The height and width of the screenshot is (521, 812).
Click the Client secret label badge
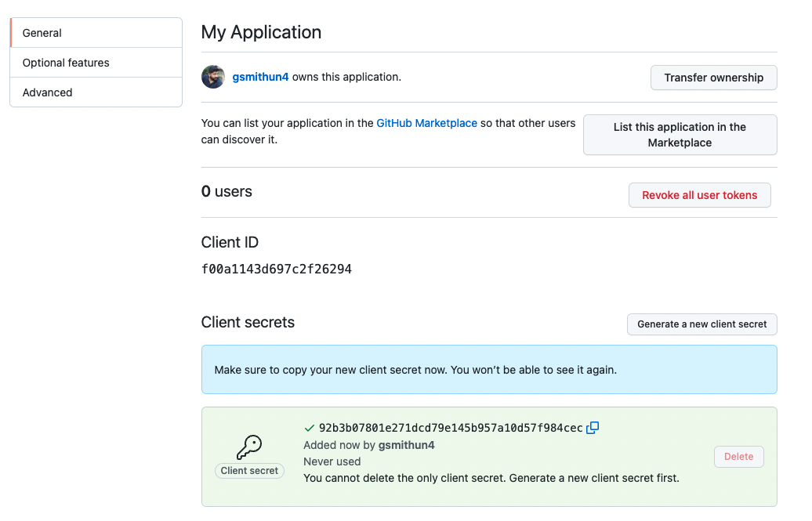249,471
